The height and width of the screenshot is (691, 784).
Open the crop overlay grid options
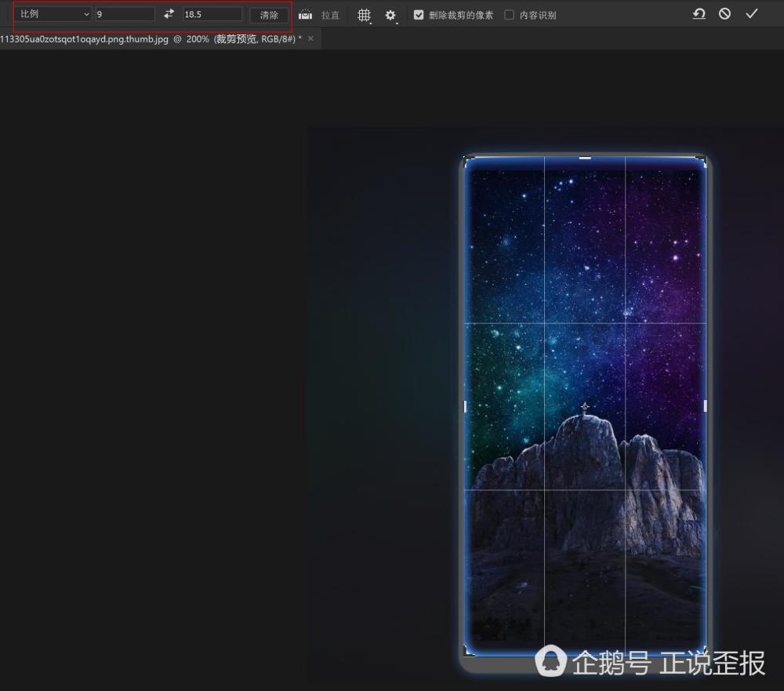click(364, 16)
